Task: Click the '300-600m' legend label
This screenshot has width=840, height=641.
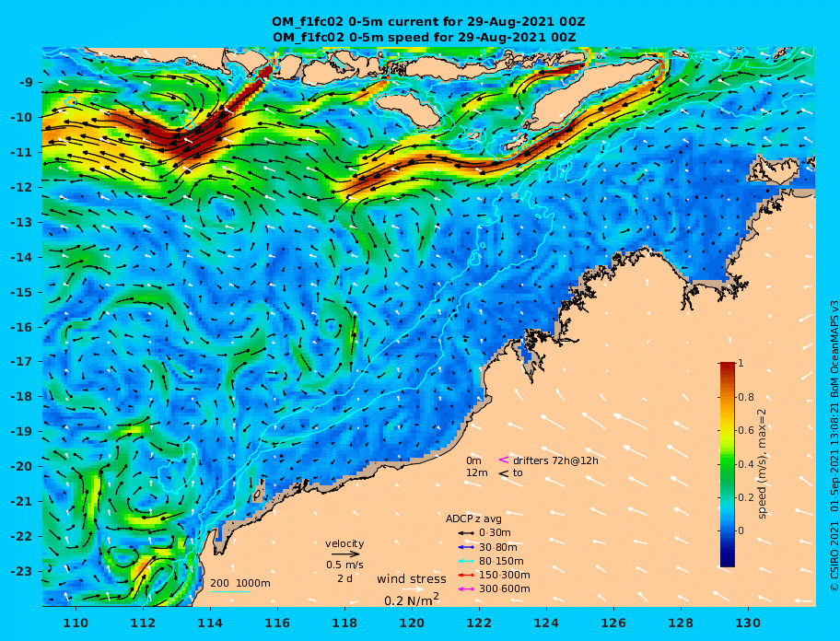Action: pyautogui.click(x=505, y=589)
